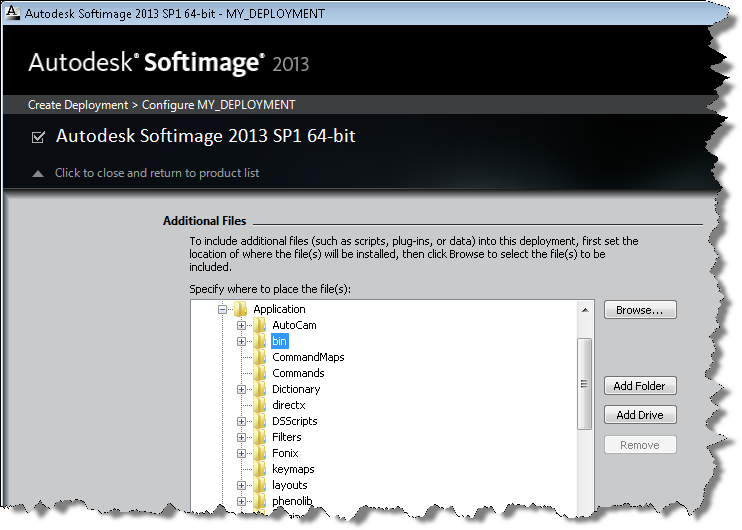Collapse panel using the close triangle arrow
Viewport: 742px width, 530px height.
(38, 174)
